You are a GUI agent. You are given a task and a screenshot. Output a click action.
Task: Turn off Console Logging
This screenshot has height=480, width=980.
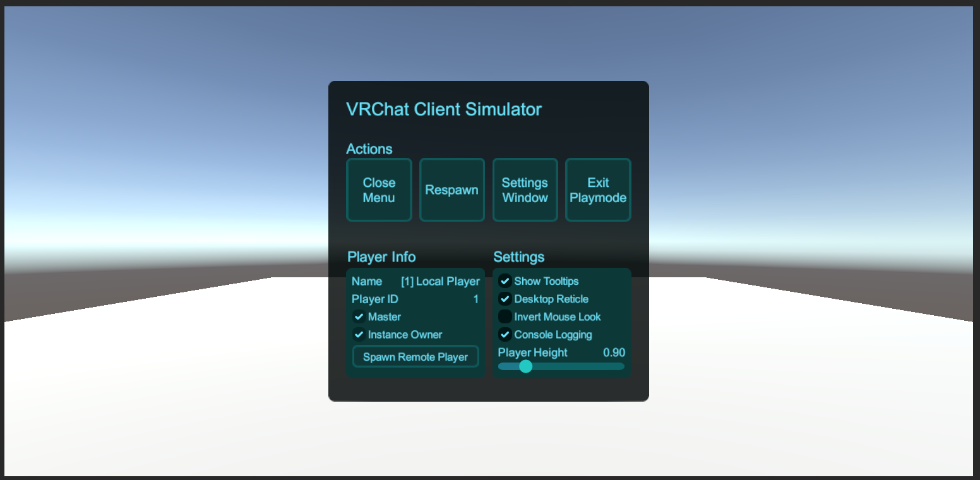click(x=505, y=334)
